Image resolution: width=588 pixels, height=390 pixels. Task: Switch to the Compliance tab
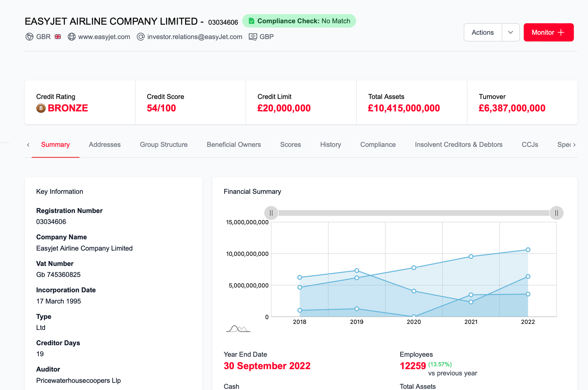(378, 145)
